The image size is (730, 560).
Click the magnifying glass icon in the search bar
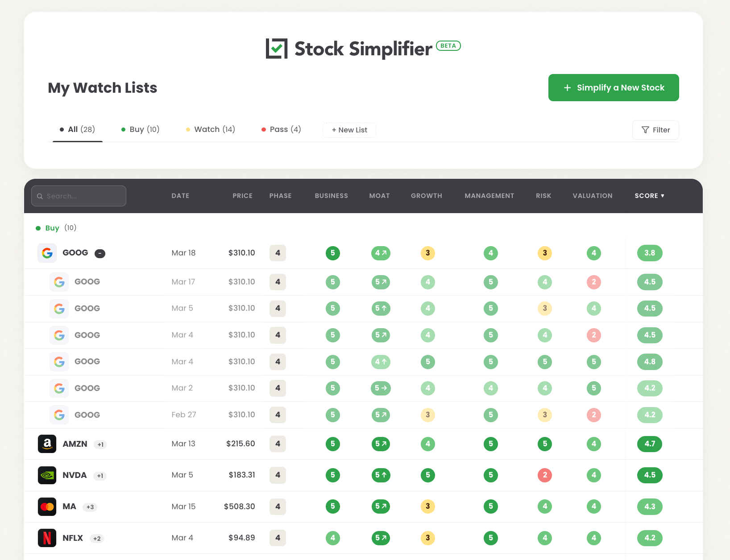point(40,196)
